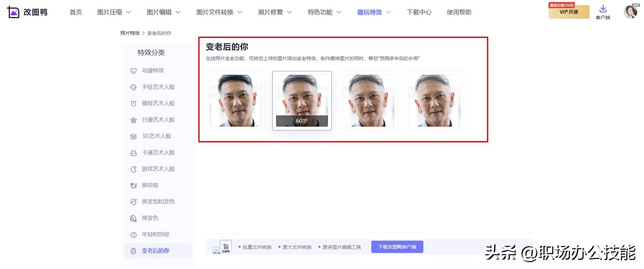
Task: Click the 年轻时的你 face icon
Action: 134,235
